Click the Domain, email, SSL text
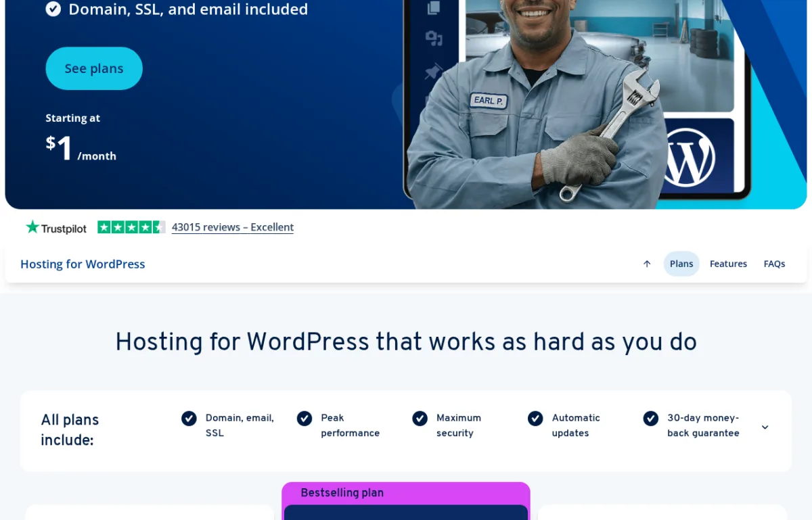 pos(240,425)
